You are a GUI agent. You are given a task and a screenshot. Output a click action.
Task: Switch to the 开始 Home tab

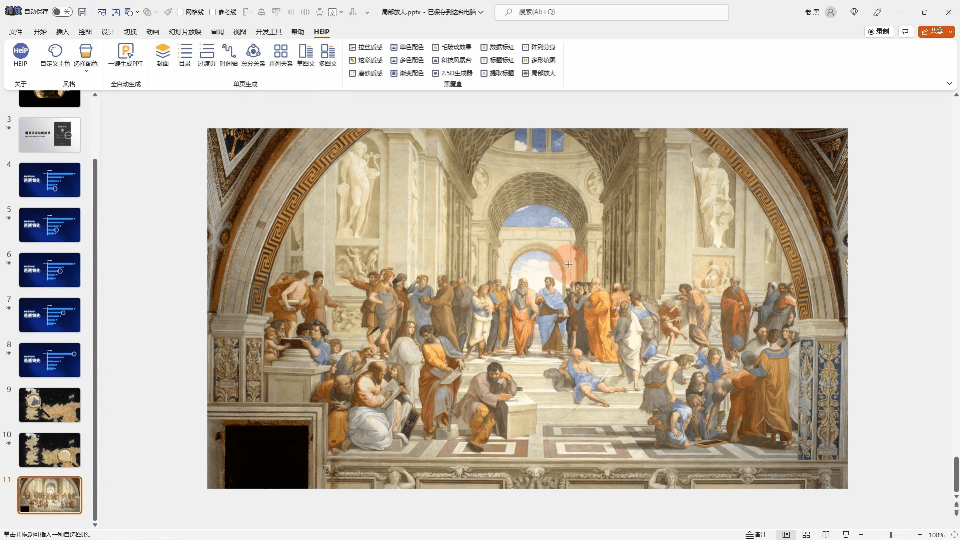[x=40, y=32]
